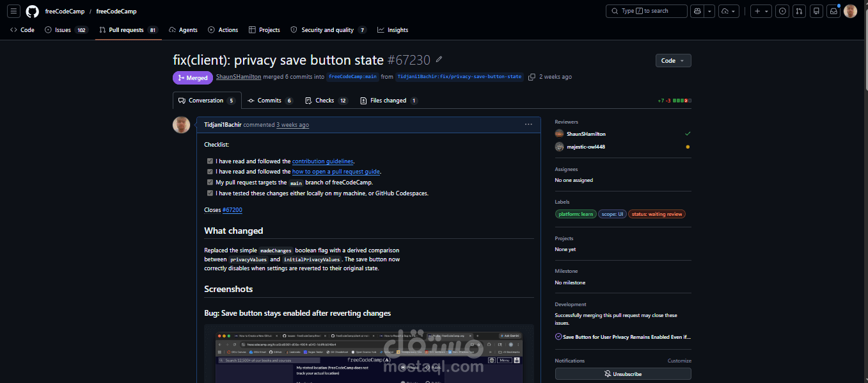This screenshot has width=868, height=383.
Task: Open 'how to open a pull request guide' link
Action: tap(336, 172)
